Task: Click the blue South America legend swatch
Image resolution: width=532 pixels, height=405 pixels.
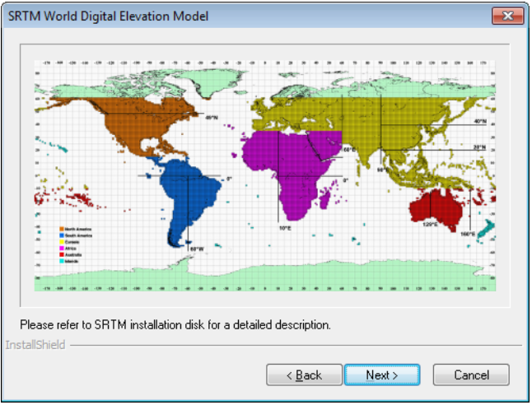Action: point(60,235)
